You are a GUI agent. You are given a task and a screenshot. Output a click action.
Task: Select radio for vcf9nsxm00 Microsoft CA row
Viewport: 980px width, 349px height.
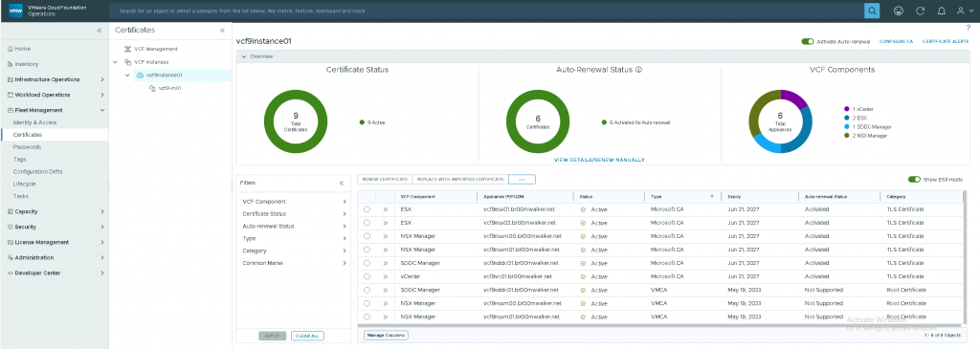[x=367, y=236]
